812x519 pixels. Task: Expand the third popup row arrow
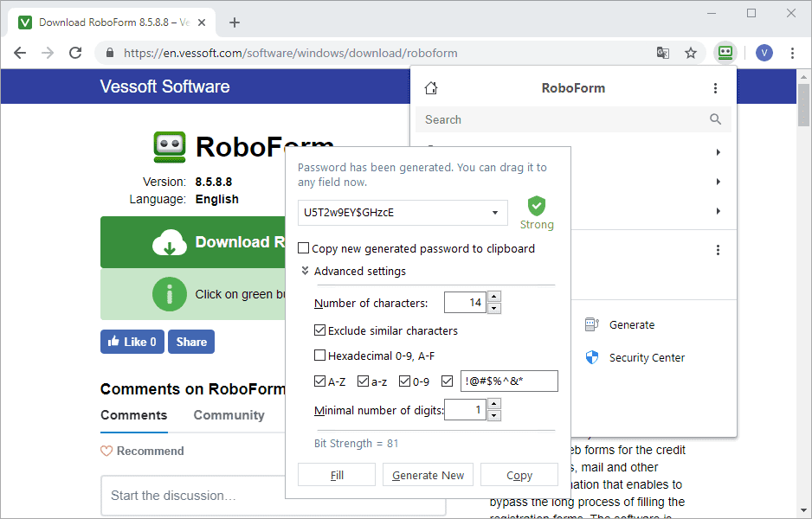pos(718,211)
